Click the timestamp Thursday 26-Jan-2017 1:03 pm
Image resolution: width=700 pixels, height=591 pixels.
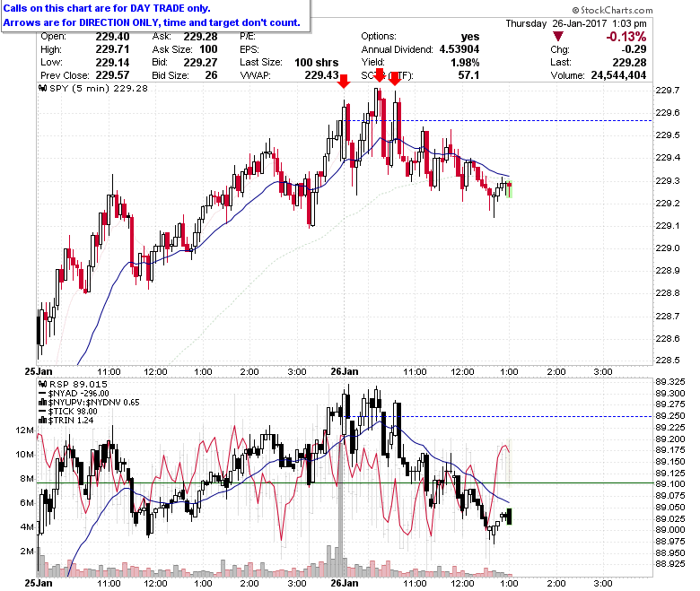(x=576, y=23)
